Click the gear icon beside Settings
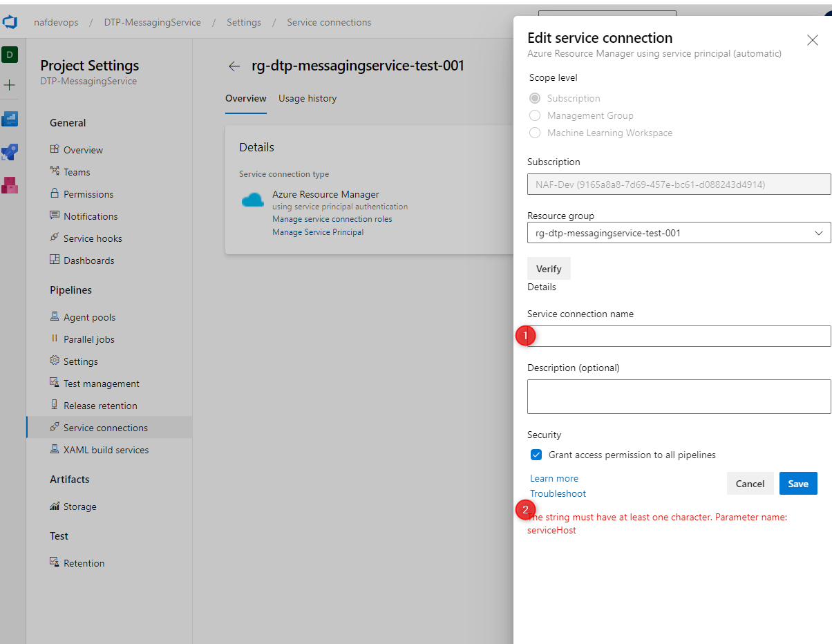The height and width of the screenshot is (644, 832). tap(55, 361)
